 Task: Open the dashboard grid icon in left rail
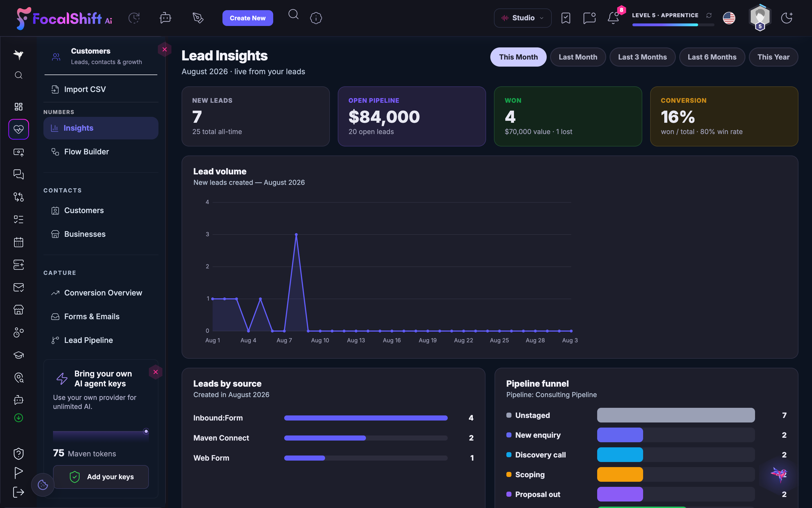point(19,107)
